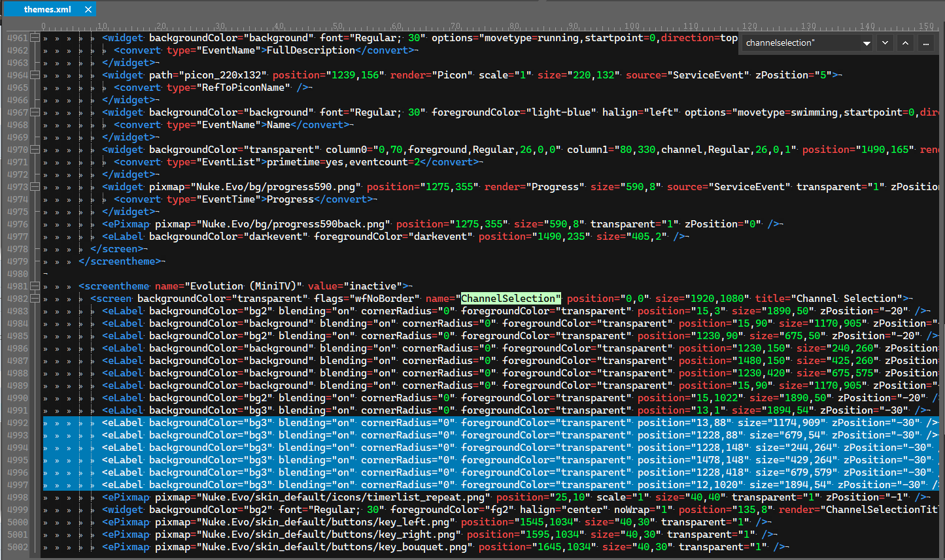This screenshot has width=945, height=560.
Task: Open the search history dropdown arrow
Action: (x=867, y=43)
